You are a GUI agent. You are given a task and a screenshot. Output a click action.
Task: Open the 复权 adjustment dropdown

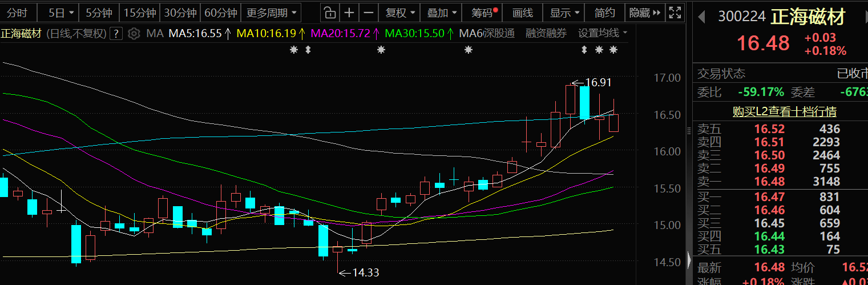pos(401,13)
